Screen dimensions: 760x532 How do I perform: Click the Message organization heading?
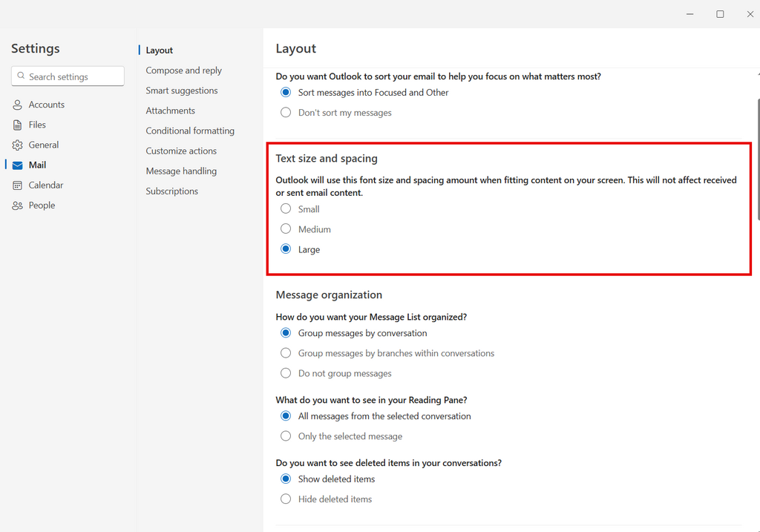click(329, 295)
